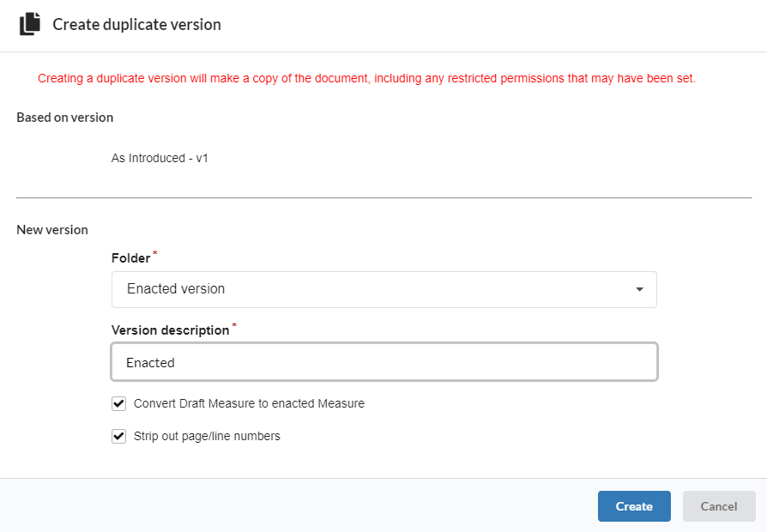Screen dimensions: 767x532
Task: Click the duplicate document icon in header
Action: click(30, 24)
